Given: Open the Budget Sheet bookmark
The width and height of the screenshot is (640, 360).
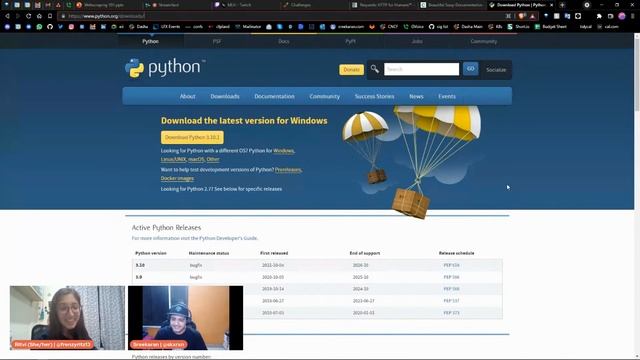Looking at the screenshot, I should 551,27.
